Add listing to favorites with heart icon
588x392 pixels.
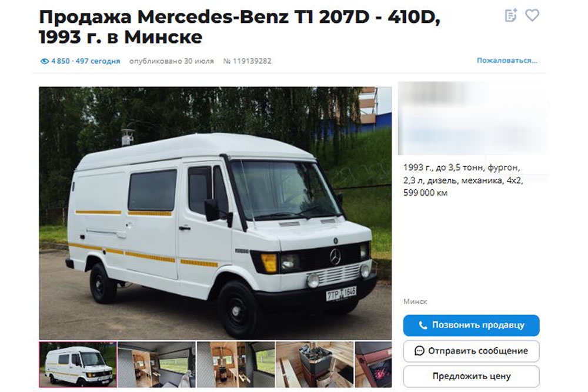click(532, 15)
